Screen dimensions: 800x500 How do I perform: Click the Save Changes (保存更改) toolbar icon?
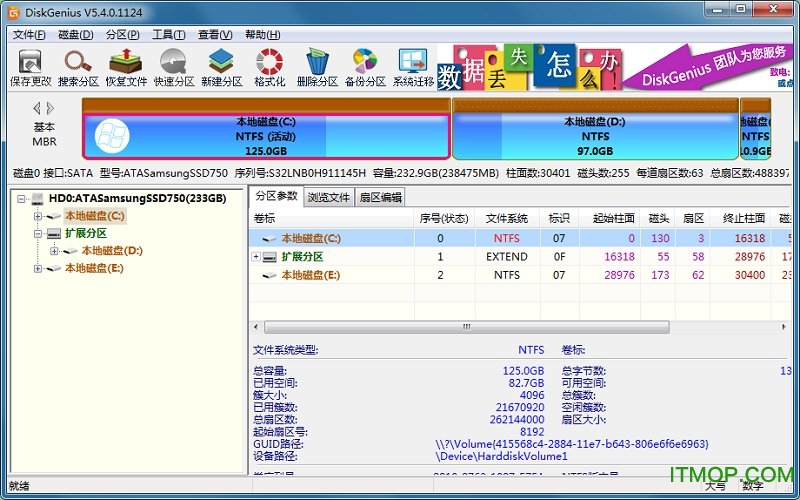[31, 67]
